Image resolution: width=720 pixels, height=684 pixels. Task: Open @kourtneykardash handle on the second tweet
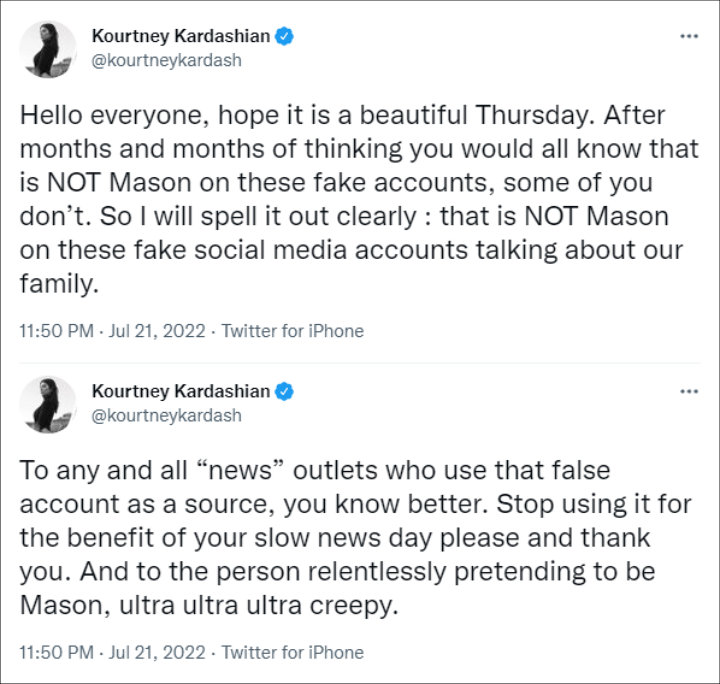coord(166,414)
